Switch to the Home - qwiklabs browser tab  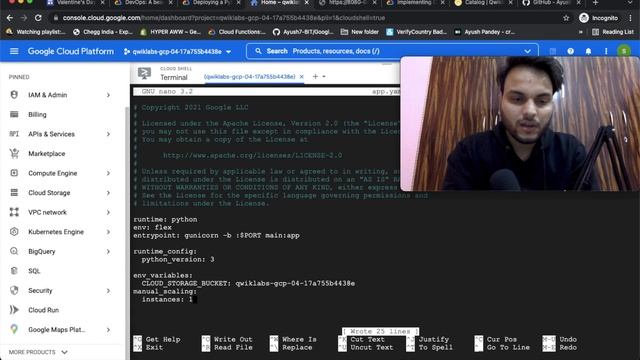pos(280,3)
